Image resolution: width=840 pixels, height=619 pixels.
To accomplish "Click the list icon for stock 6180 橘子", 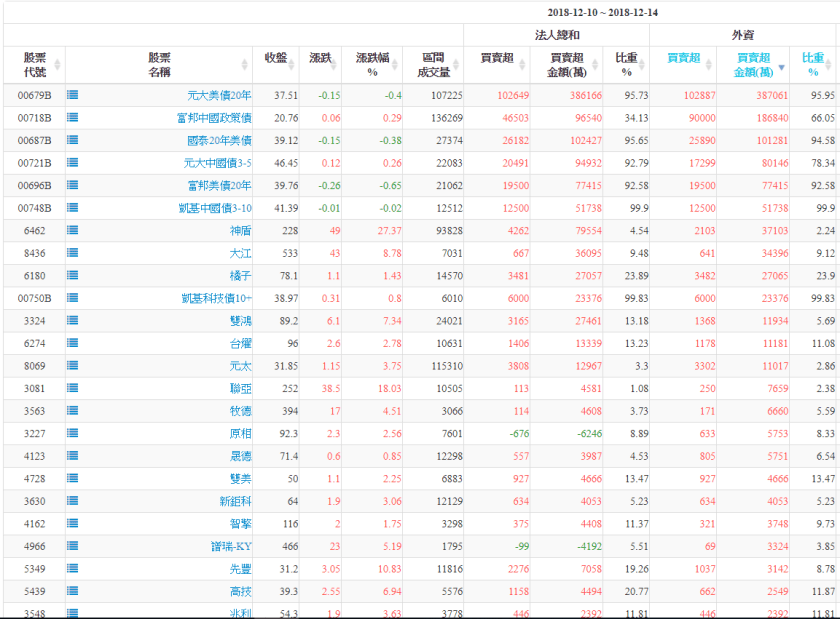I will tap(73, 276).
